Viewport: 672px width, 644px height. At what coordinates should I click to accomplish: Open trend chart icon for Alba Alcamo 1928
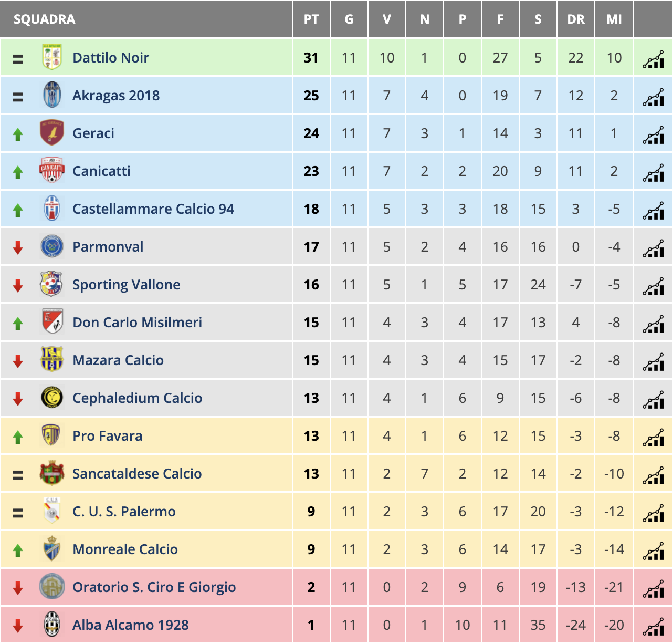(653, 627)
